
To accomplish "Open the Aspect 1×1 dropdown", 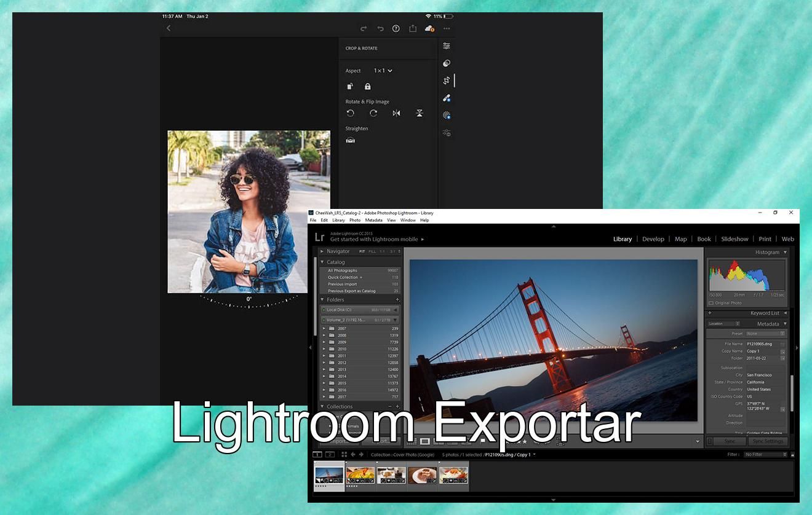I will 383,71.
